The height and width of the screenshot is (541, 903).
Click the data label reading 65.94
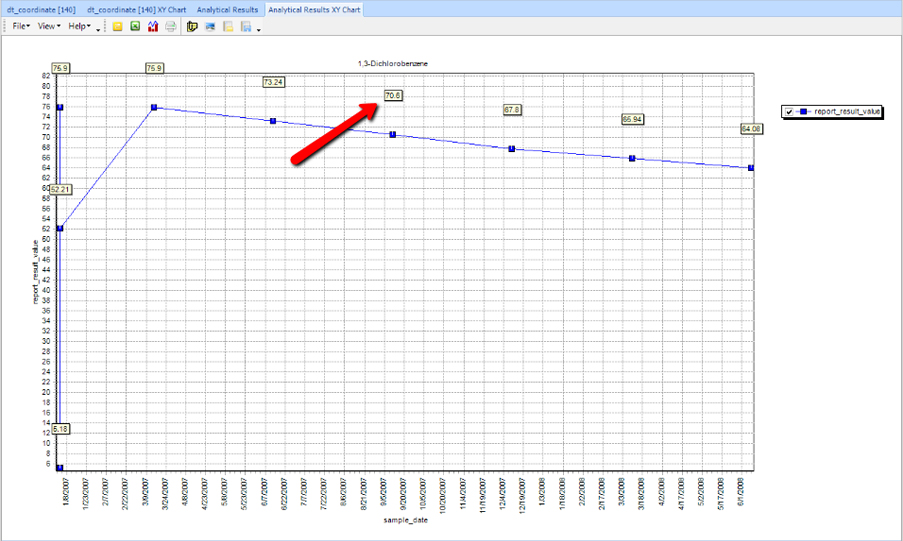coord(632,119)
